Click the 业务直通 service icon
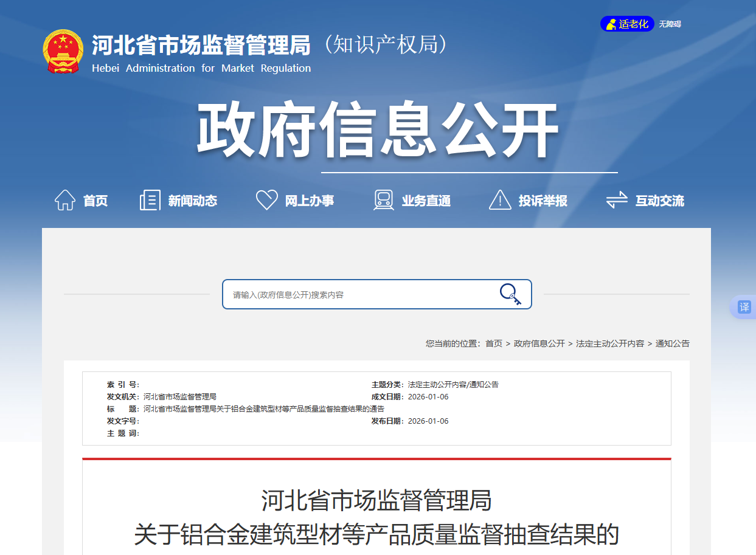This screenshot has height=555, width=756. (x=383, y=199)
